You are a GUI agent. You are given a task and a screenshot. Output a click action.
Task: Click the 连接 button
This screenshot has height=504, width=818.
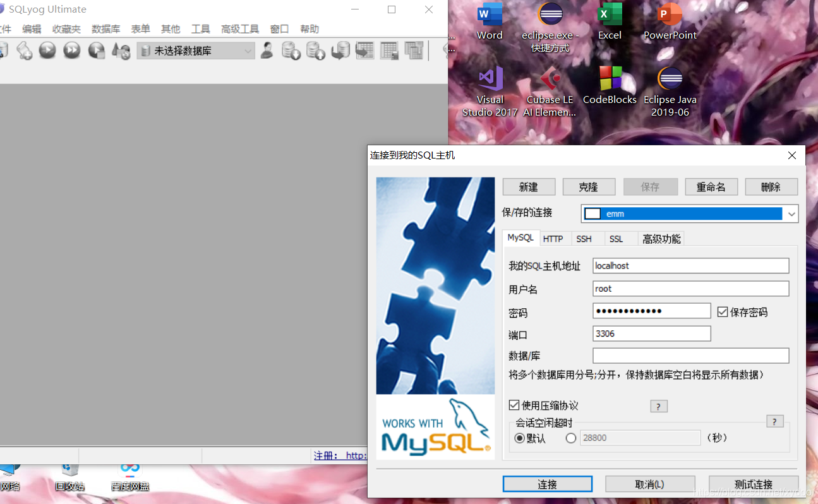[x=548, y=484]
